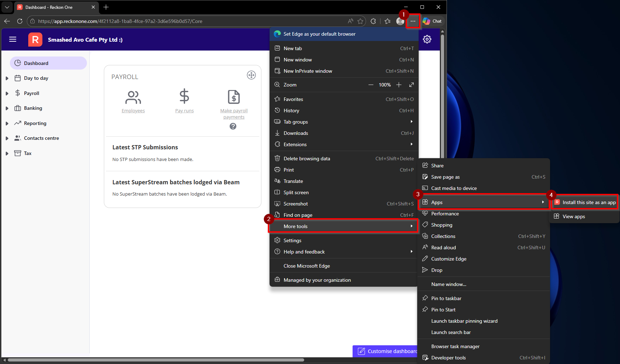620x364 pixels.
Task: Open the payroll payments help question mark
Action: [233, 126]
